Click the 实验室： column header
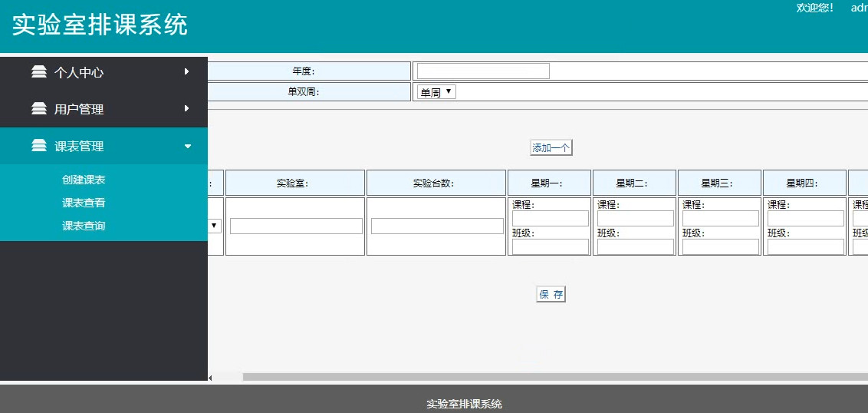The width and height of the screenshot is (868, 413). [295, 183]
